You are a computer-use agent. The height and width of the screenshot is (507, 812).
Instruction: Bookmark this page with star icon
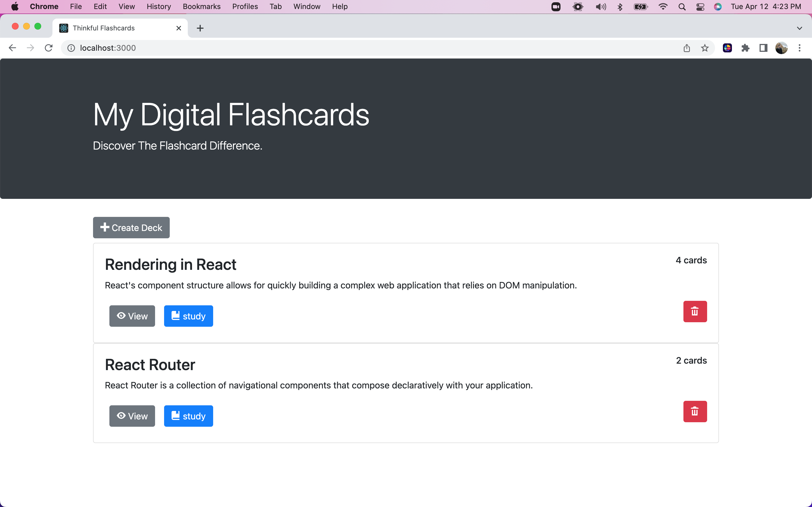[705, 48]
